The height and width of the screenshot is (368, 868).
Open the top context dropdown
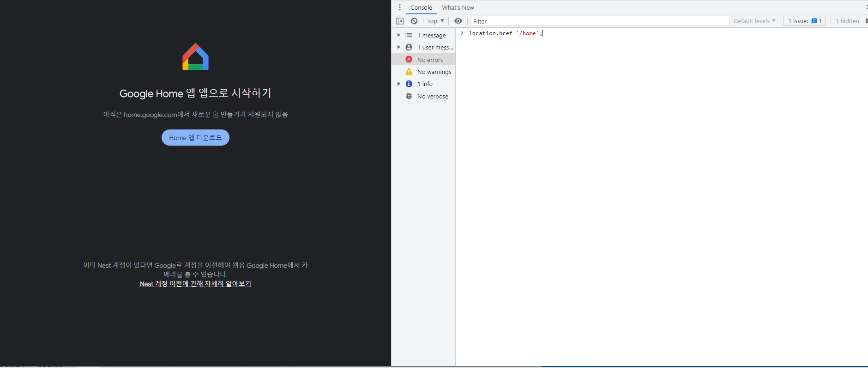(435, 21)
